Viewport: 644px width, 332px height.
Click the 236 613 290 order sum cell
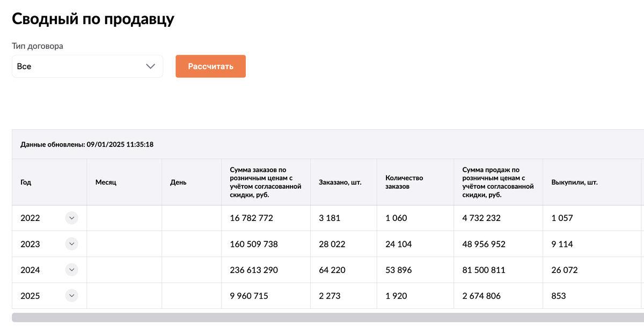(x=253, y=270)
